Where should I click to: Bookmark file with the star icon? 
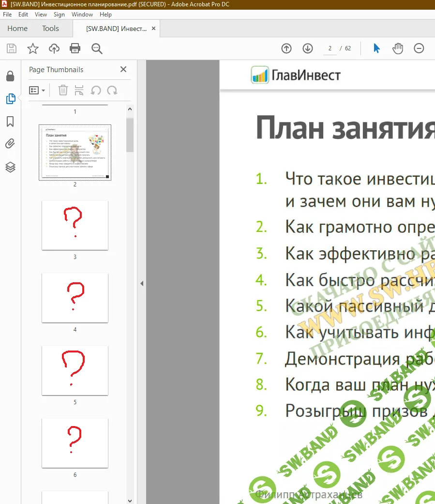coord(32,48)
